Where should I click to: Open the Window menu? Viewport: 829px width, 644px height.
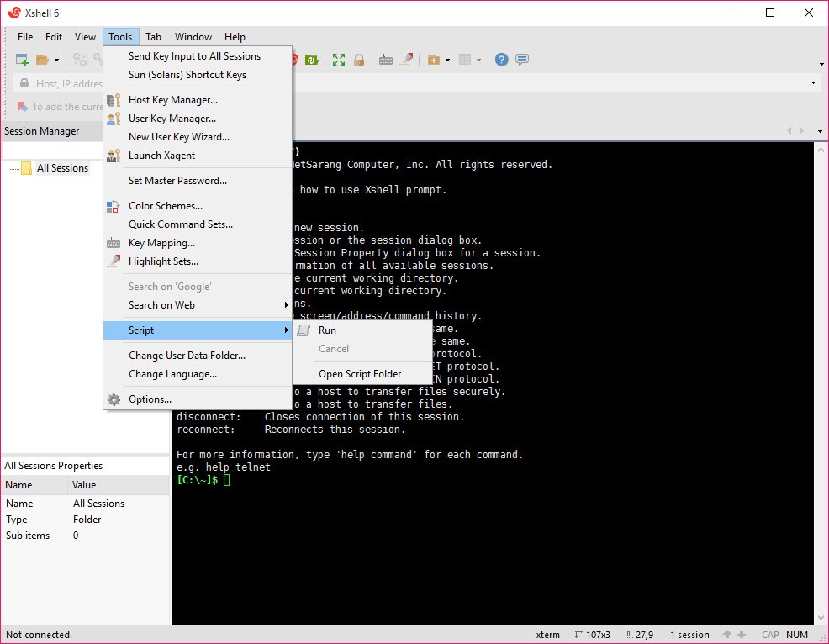coord(193,36)
